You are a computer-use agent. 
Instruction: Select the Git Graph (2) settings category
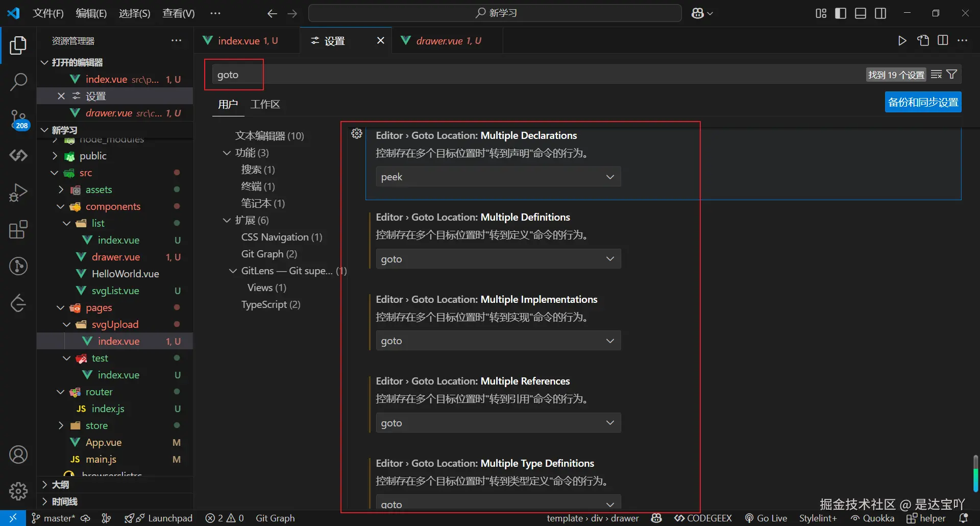click(269, 254)
